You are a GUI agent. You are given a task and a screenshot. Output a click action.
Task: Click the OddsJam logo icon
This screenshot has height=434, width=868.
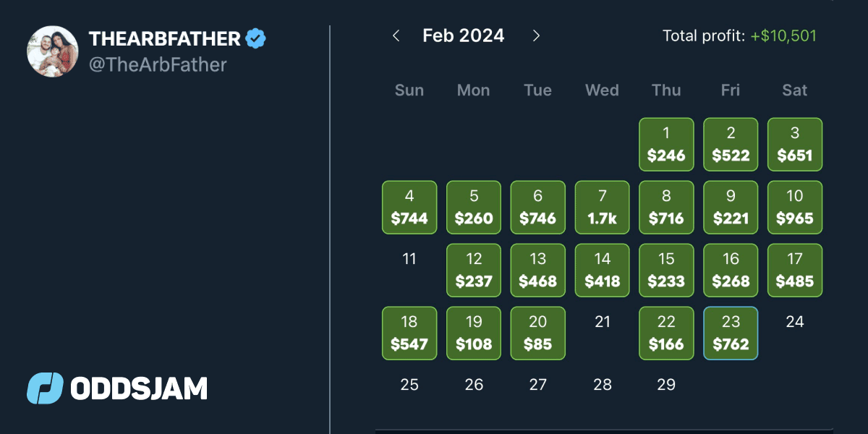point(45,388)
